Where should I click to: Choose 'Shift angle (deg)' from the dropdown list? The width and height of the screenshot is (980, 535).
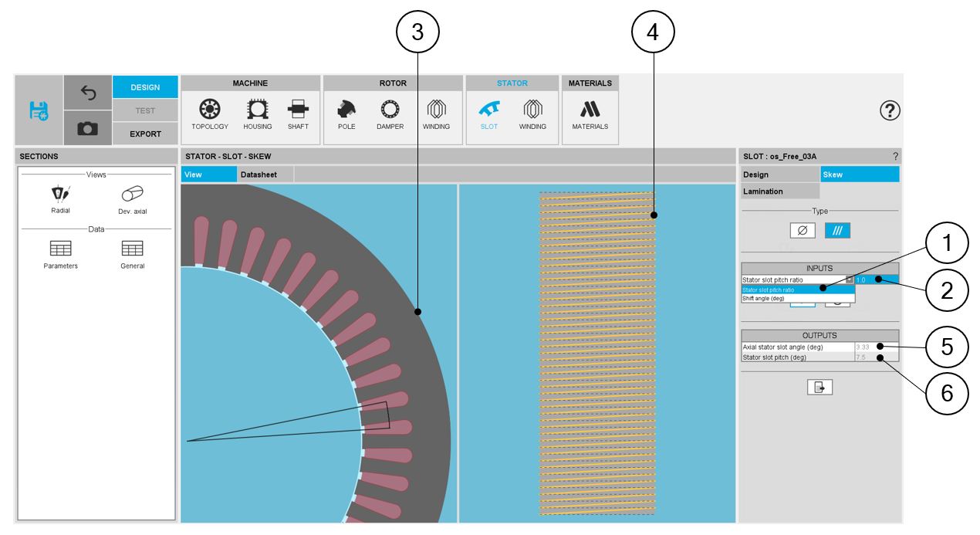click(798, 298)
